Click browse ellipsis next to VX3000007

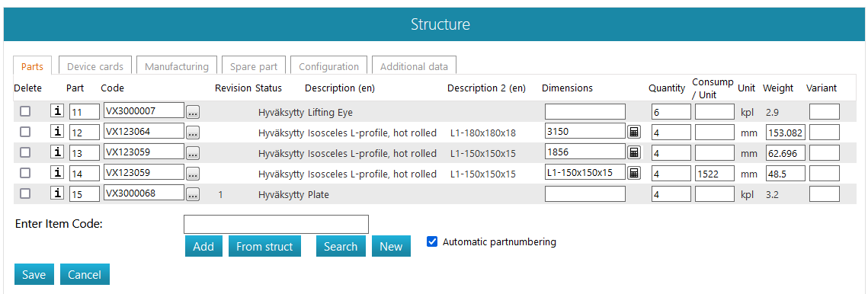point(193,113)
